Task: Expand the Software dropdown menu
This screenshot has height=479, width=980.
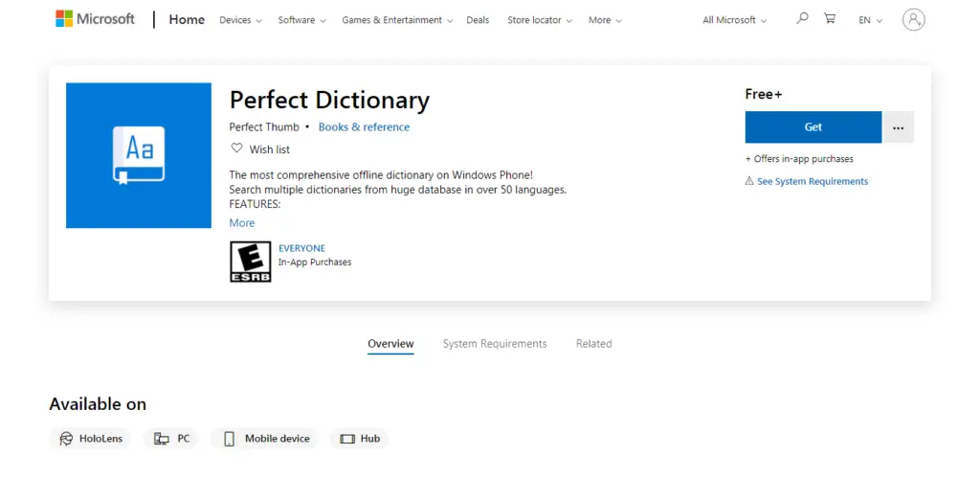Action: [x=301, y=20]
